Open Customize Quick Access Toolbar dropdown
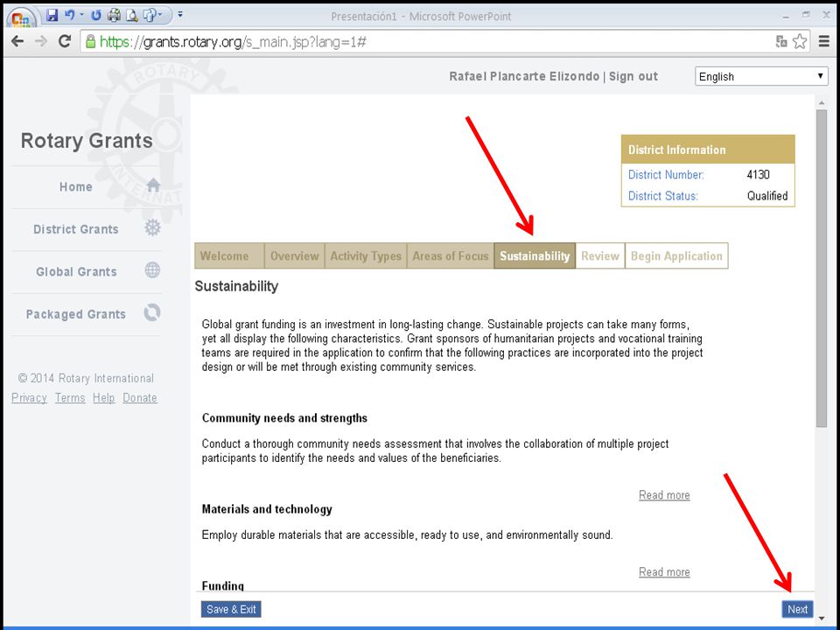This screenshot has height=630, width=840. 180,15
